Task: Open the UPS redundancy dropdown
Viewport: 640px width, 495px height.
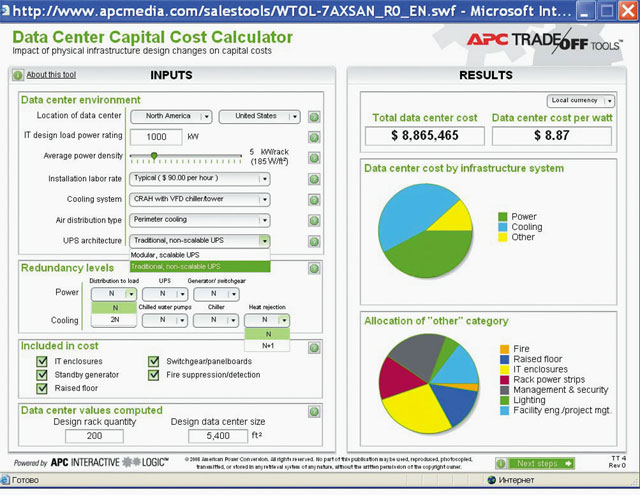Action: tap(164, 294)
